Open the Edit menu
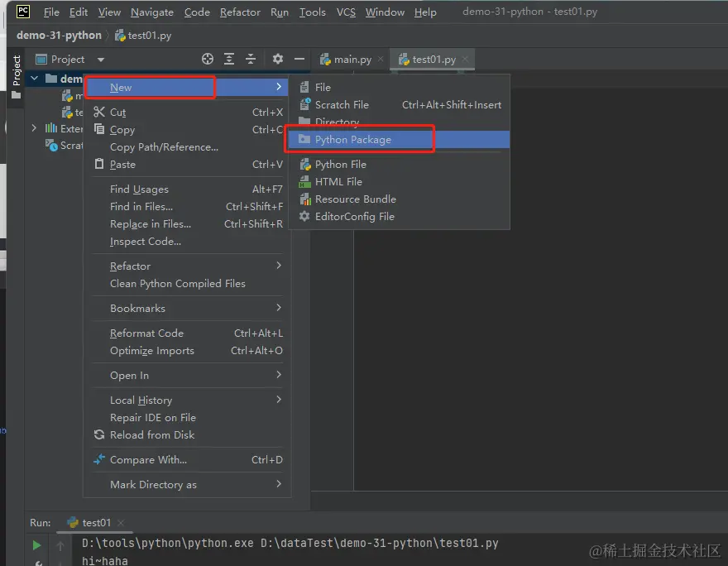The height and width of the screenshot is (566, 728). pos(78,12)
